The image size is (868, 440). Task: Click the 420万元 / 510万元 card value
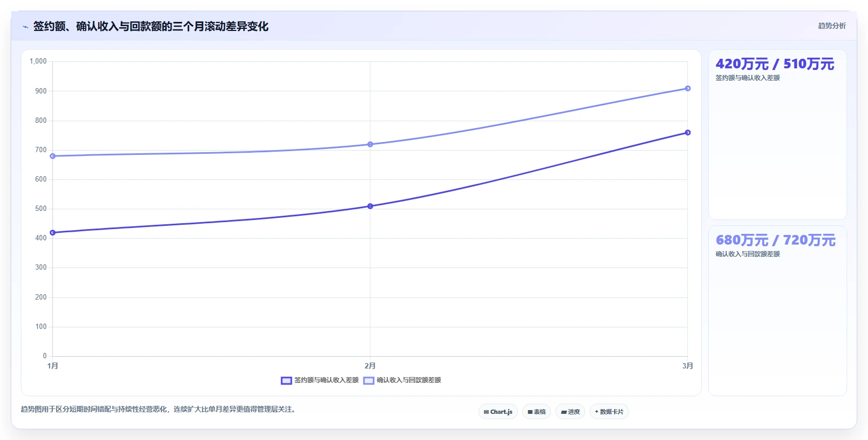(x=775, y=64)
